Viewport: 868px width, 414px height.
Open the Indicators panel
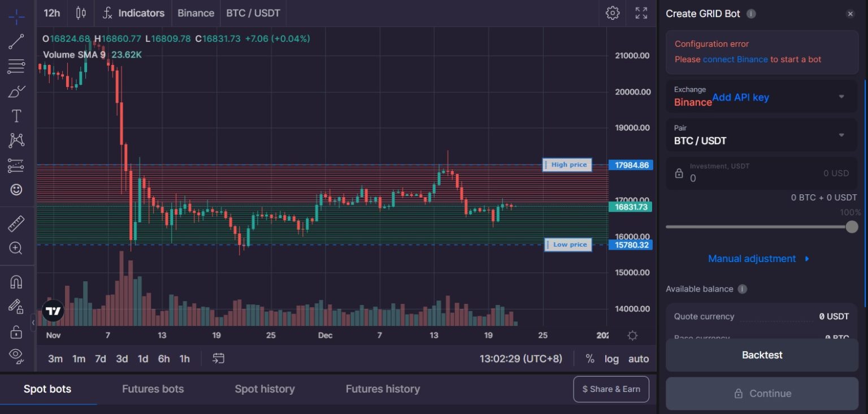(x=133, y=12)
